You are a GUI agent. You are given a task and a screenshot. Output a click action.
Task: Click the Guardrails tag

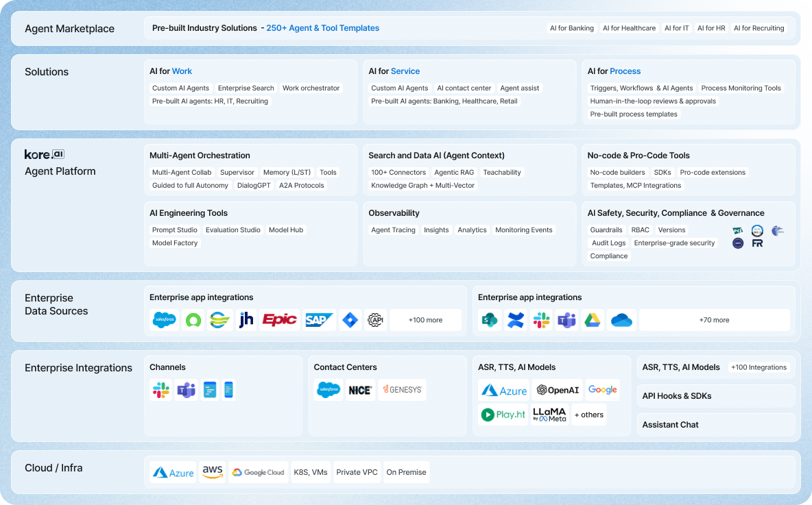[x=606, y=230]
